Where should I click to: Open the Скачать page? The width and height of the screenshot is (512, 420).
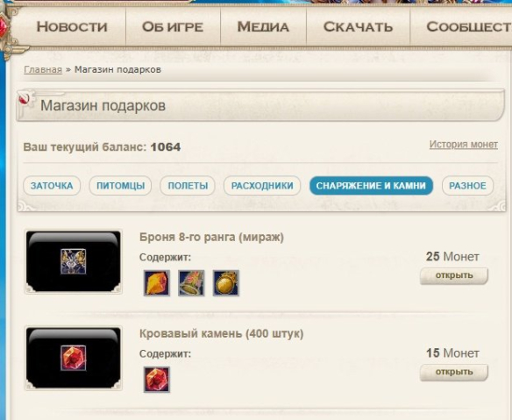click(x=359, y=27)
